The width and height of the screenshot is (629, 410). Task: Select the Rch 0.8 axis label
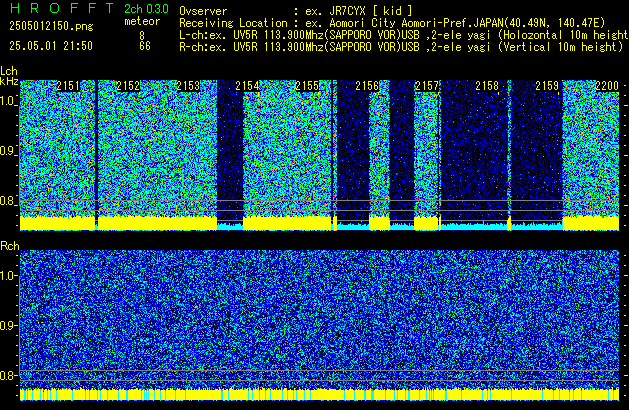(8, 375)
